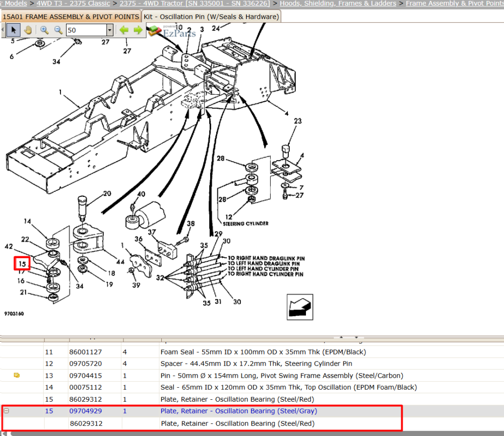
Task: Select part number 09704929
Action: coord(86,411)
